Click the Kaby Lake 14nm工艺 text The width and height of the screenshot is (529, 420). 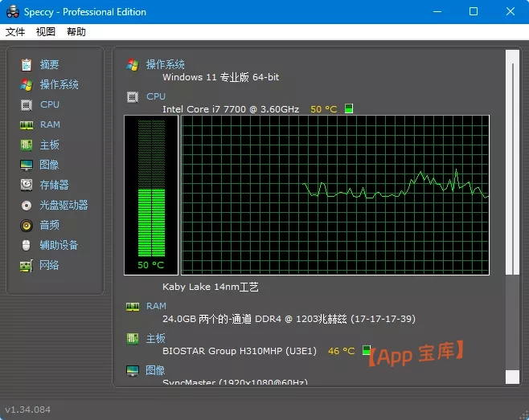pos(211,287)
